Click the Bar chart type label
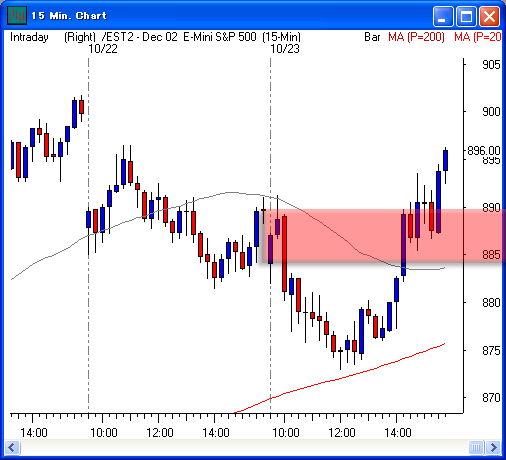Screen dimensions: 506x460 [x=372, y=37]
